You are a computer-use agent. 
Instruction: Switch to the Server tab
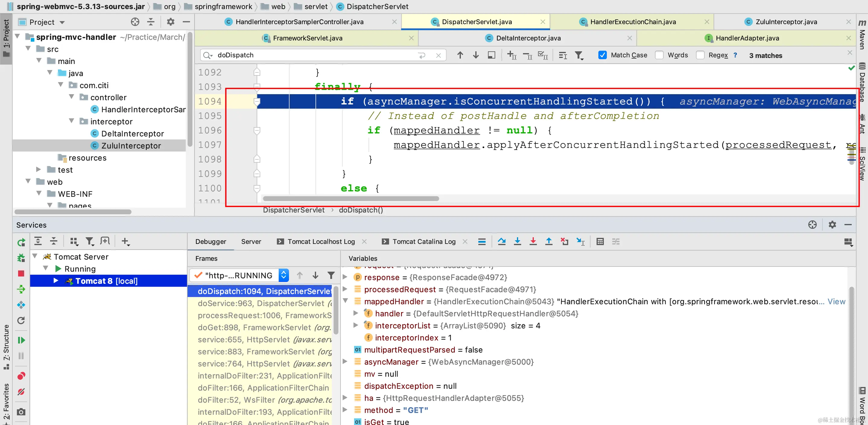[x=251, y=241]
